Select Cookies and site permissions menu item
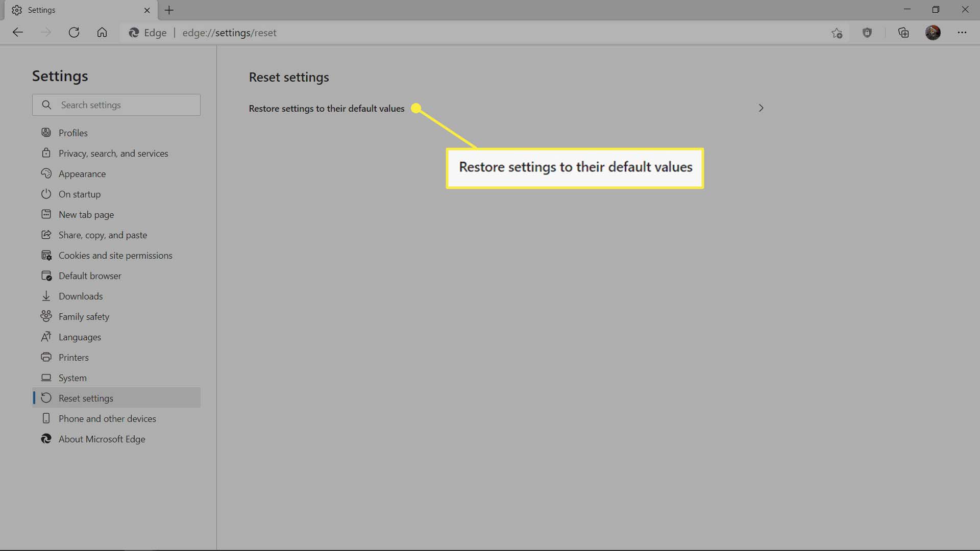 tap(115, 254)
